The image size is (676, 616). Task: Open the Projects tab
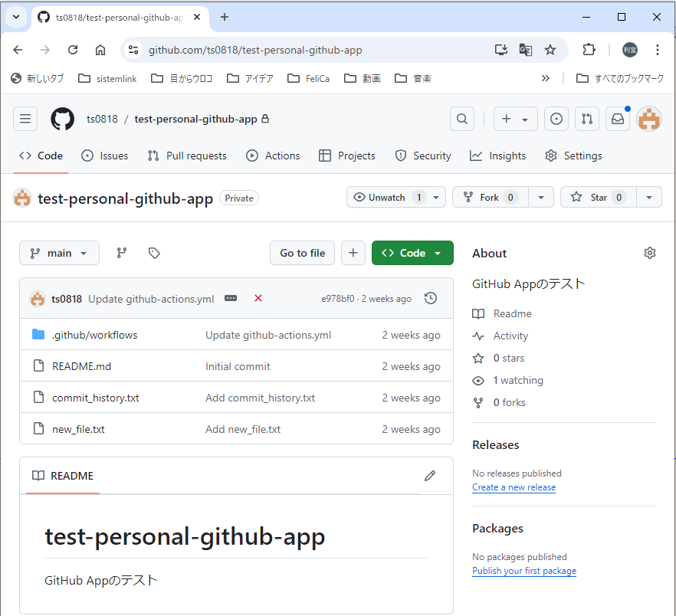point(347,156)
